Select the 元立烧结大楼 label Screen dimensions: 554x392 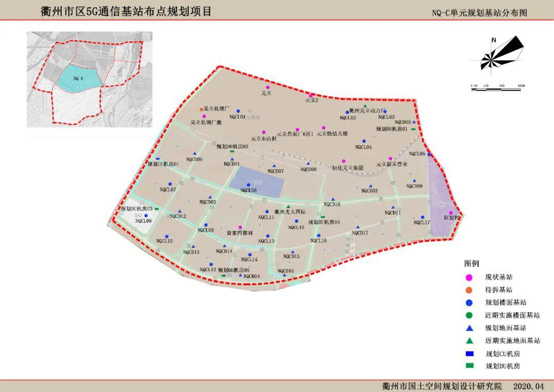tap(332, 133)
